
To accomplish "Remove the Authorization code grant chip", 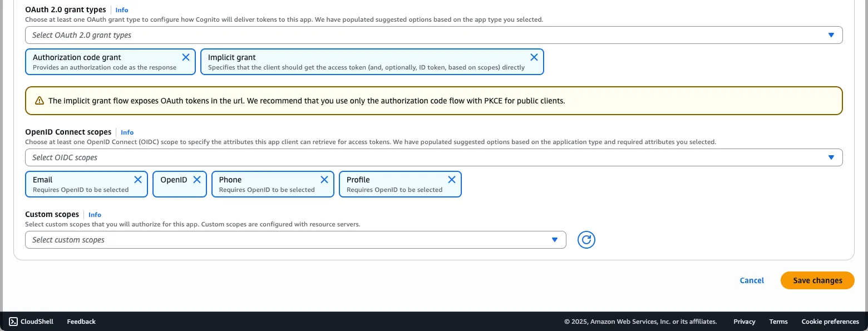I will (x=186, y=57).
